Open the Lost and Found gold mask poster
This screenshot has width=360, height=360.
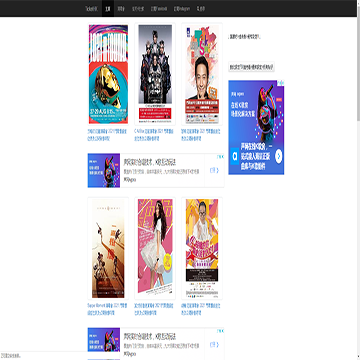pyautogui.click(x=108, y=74)
